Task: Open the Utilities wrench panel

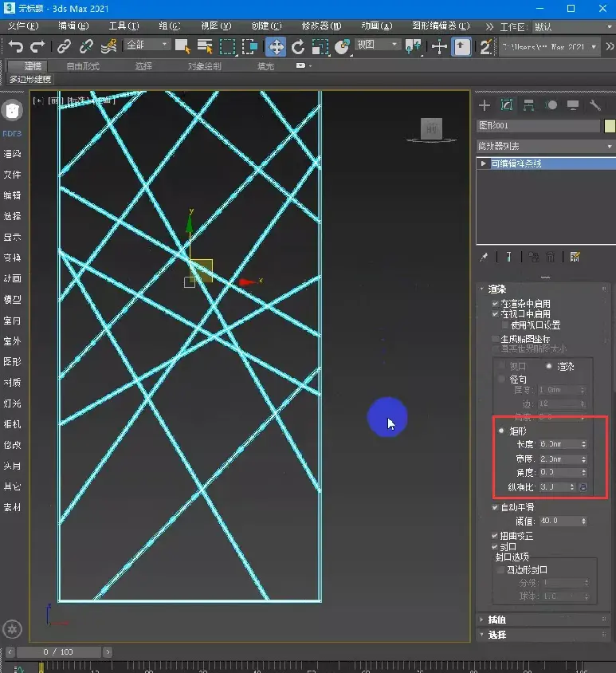Action: [594, 105]
